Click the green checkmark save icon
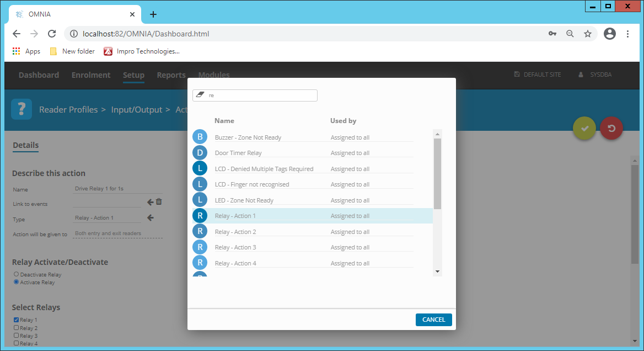 tap(584, 128)
